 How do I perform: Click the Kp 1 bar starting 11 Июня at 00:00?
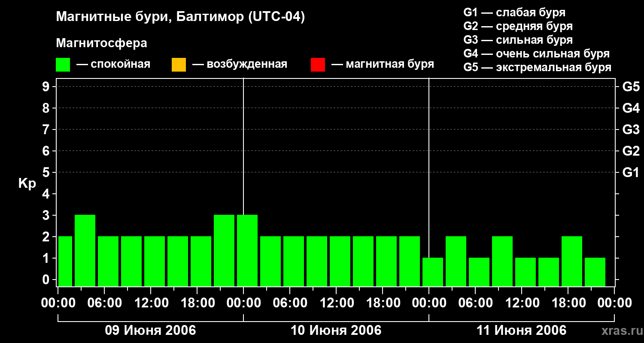pos(433,272)
